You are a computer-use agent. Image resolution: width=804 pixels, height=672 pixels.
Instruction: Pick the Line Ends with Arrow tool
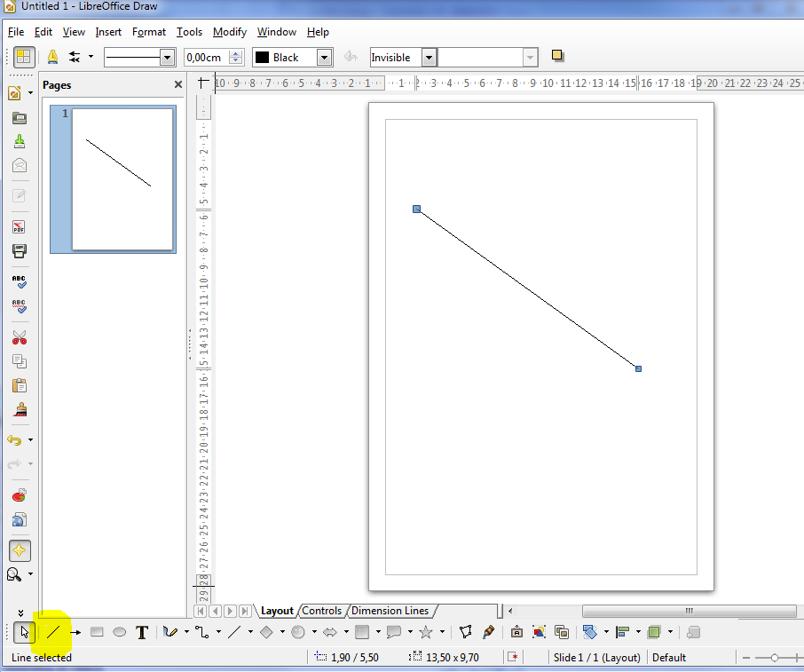pyautogui.click(x=75, y=633)
